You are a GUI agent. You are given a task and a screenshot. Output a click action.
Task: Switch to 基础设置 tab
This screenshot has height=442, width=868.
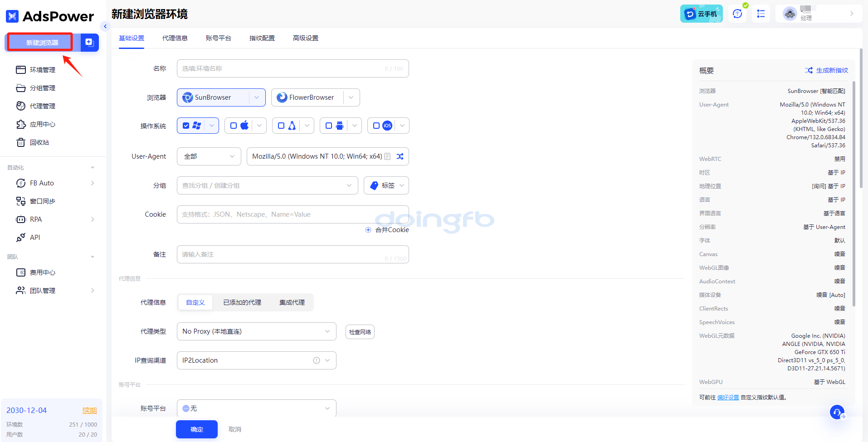click(132, 38)
